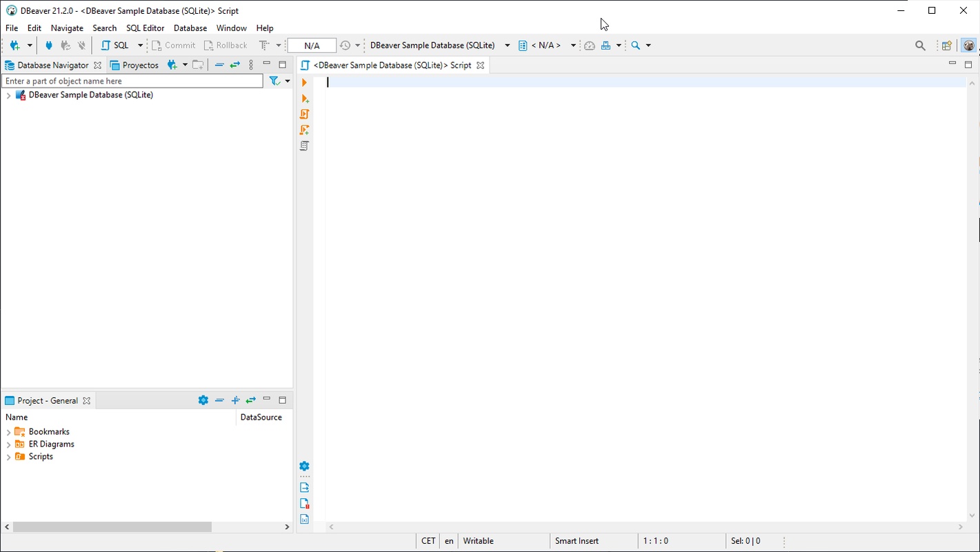Show the output panel icon
The width and height of the screenshot is (980, 552).
coord(304,488)
